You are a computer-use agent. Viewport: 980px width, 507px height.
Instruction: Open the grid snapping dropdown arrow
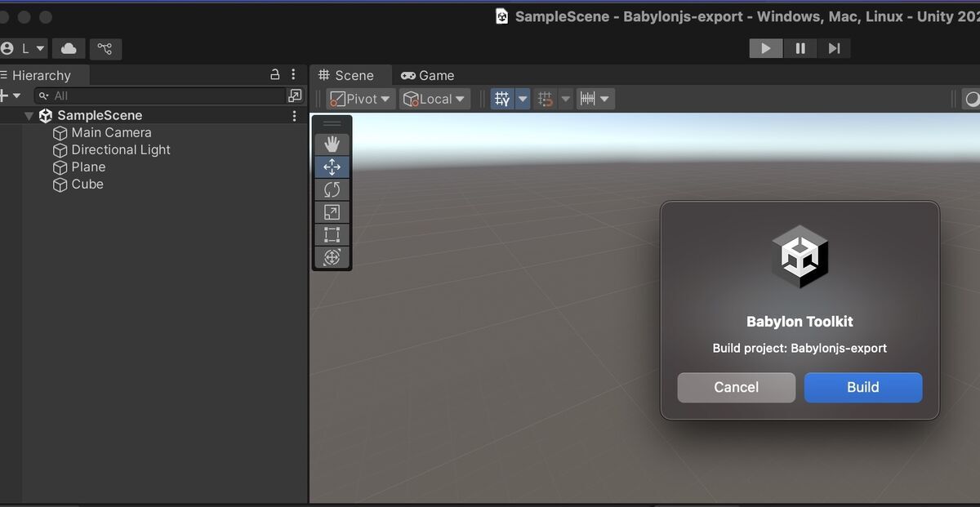pyautogui.click(x=565, y=99)
